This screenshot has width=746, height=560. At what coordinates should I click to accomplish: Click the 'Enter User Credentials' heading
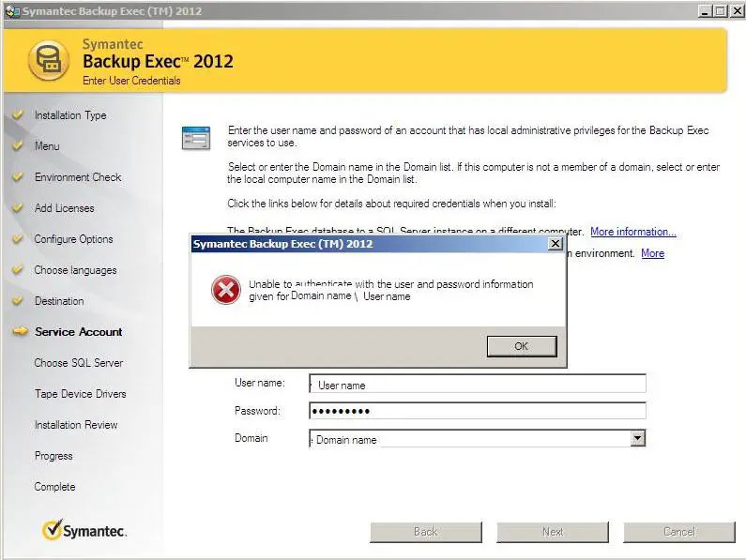(131, 81)
